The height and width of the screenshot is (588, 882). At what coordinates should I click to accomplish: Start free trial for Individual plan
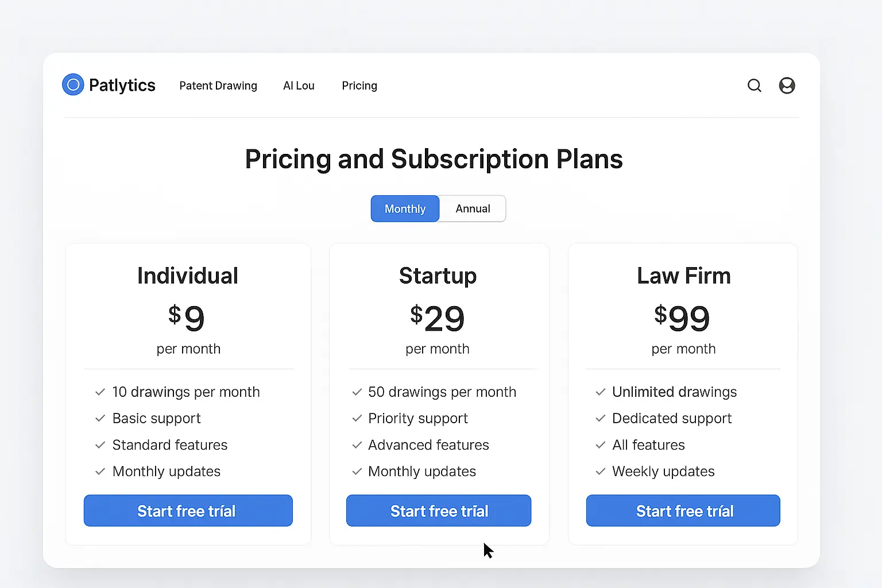[188, 510]
